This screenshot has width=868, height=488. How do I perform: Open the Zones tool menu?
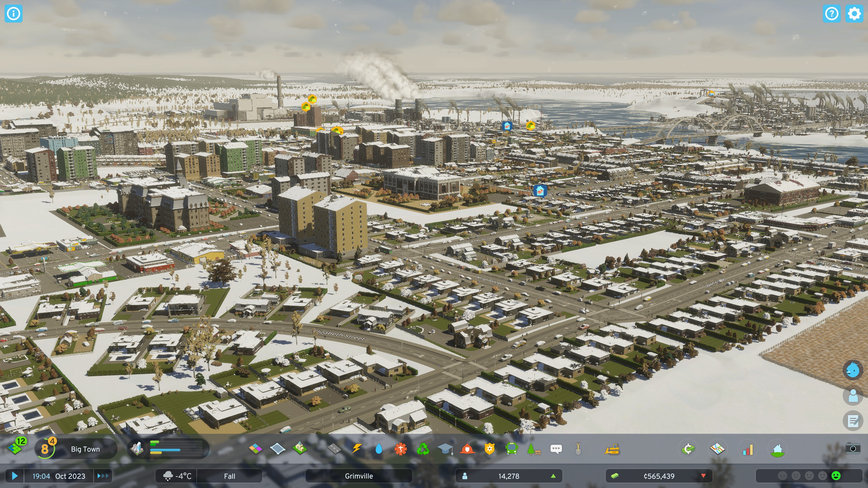pyautogui.click(x=255, y=449)
